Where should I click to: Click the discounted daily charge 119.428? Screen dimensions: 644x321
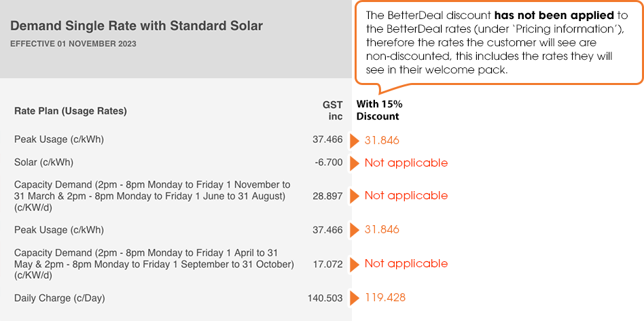tap(385, 298)
